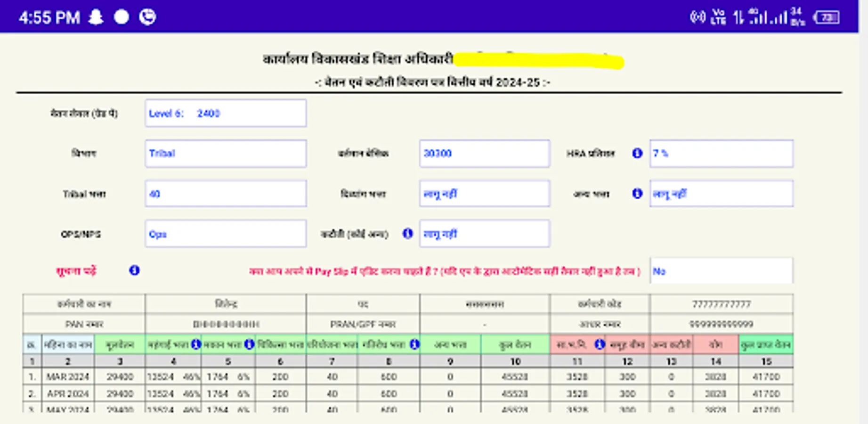Tap the Snapchat notification icon in status bar
Image resolution: width=868 pixels, height=424 pixels.
click(x=97, y=16)
